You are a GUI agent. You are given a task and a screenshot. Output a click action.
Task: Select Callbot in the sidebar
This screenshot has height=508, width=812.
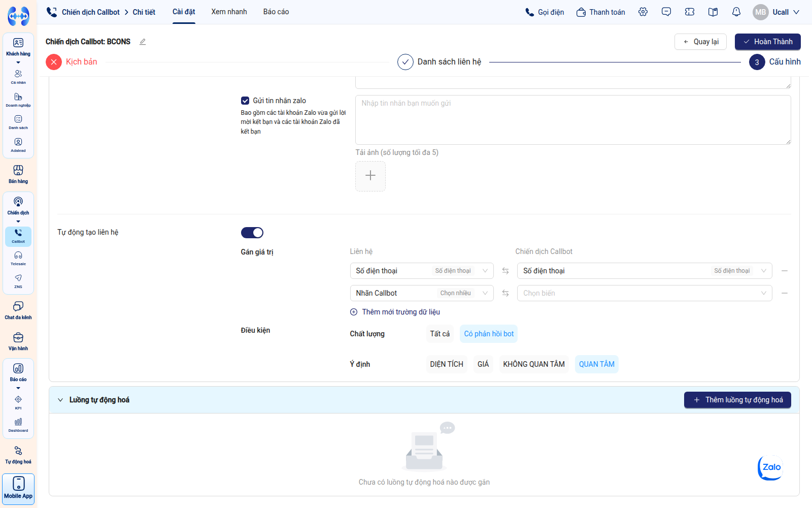pos(18,236)
